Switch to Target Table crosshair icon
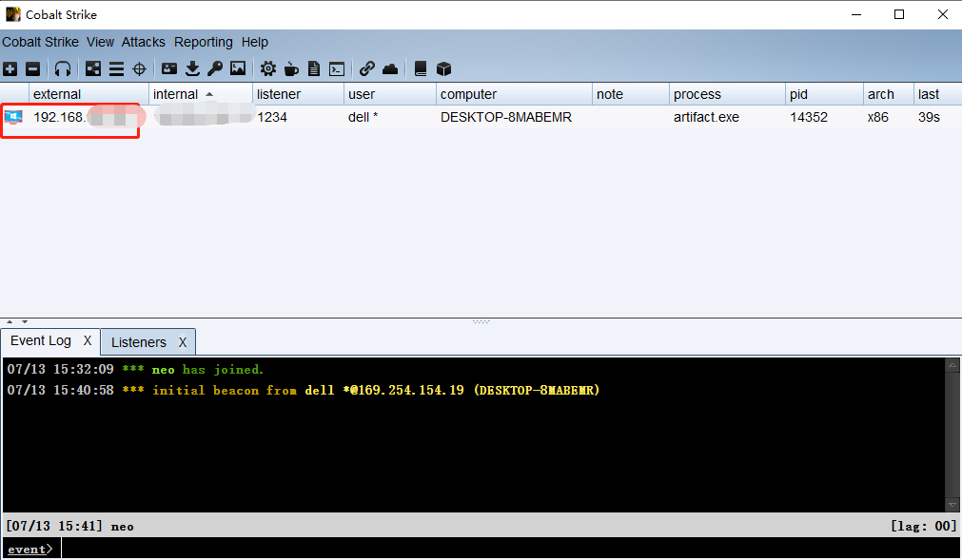 [139, 68]
